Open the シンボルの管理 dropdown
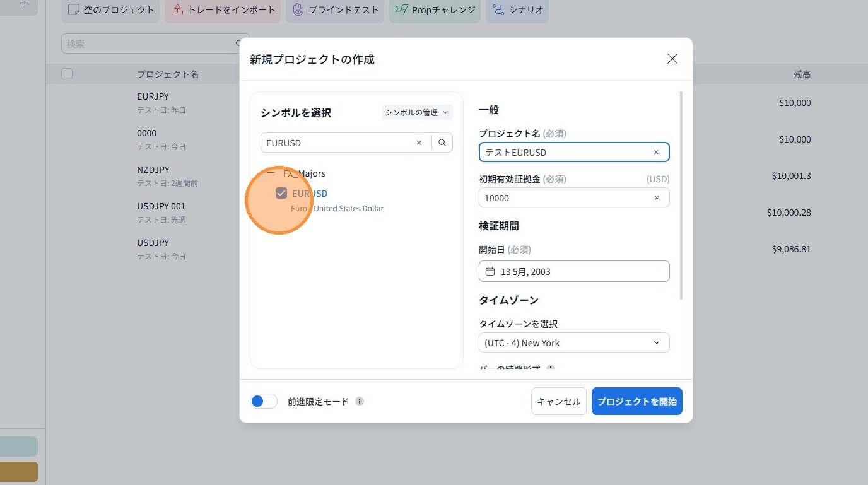Image resolution: width=868 pixels, height=485 pixels. 417,112
